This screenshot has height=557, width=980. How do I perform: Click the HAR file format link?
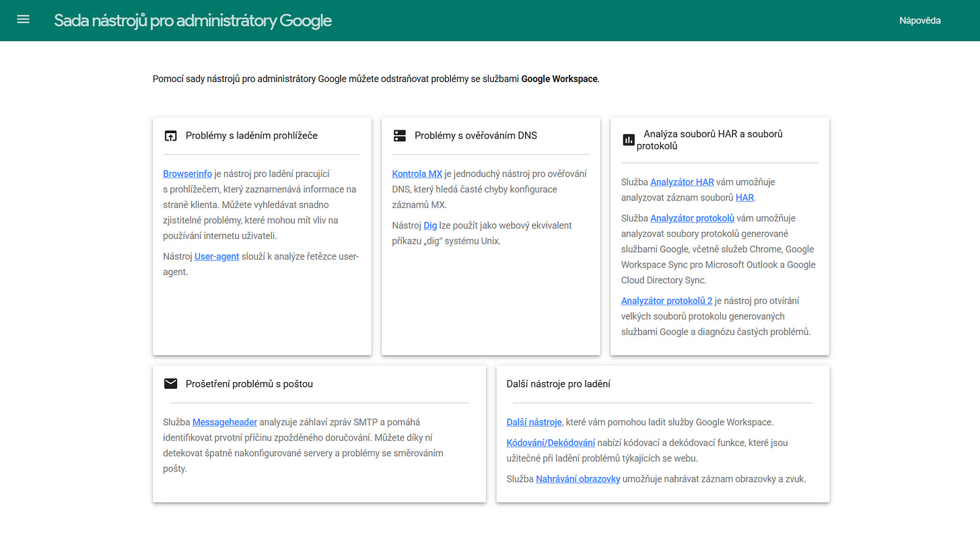pos(744,197)
